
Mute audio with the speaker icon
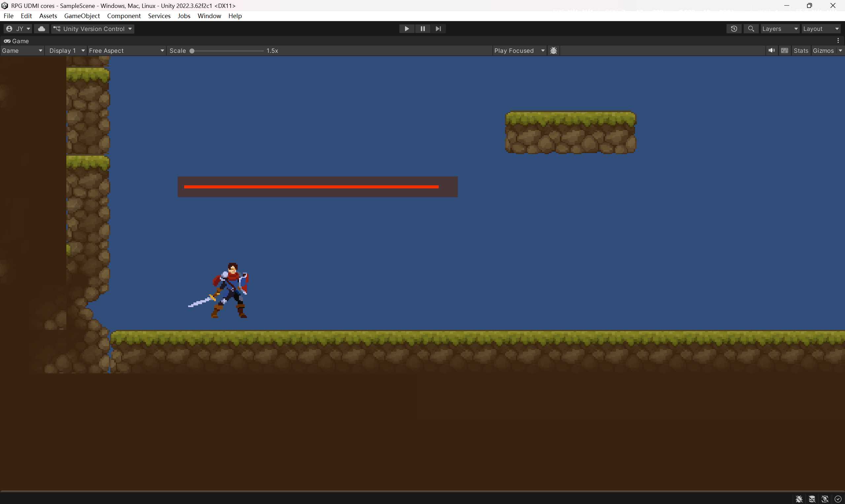[x=771, y=50]
